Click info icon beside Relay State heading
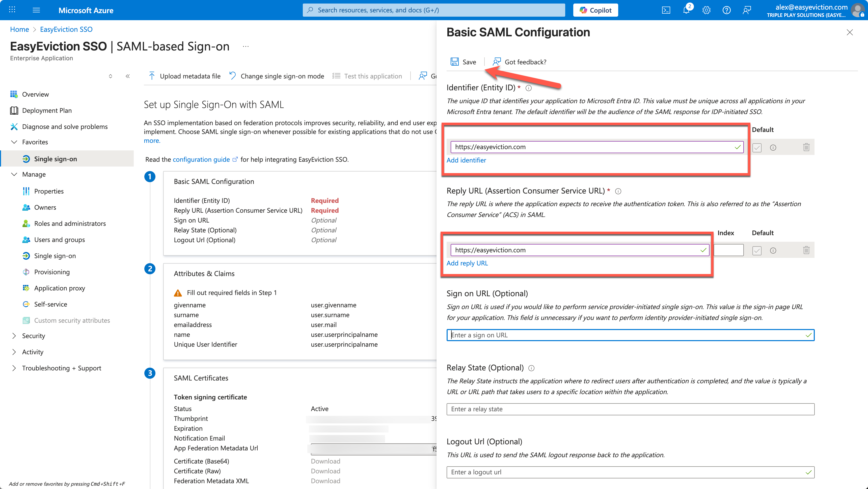This screenshot has height=489, width=868. (x=531, y=368)
